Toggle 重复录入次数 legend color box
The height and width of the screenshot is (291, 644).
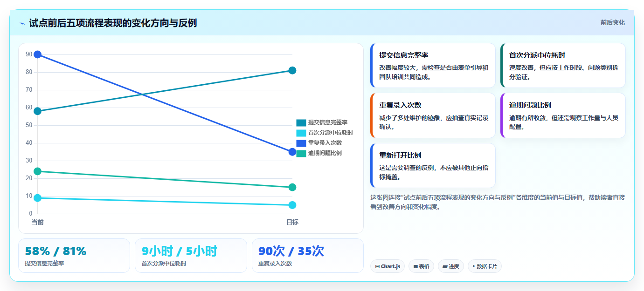coord(301,143)
